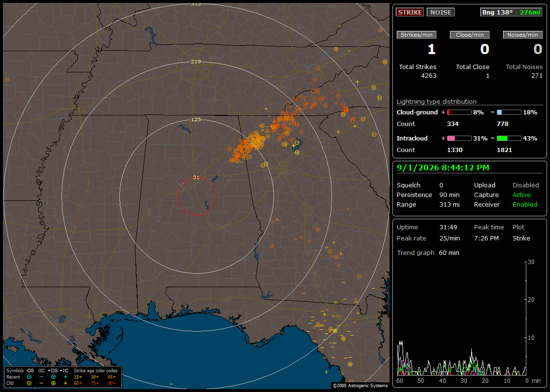Select the Strikes/min counter label
The image size is (550, 392).
click(x=416, y=35)
